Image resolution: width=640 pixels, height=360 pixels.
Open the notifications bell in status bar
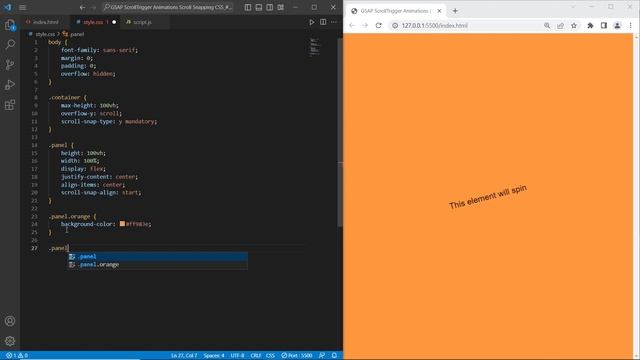334,356
